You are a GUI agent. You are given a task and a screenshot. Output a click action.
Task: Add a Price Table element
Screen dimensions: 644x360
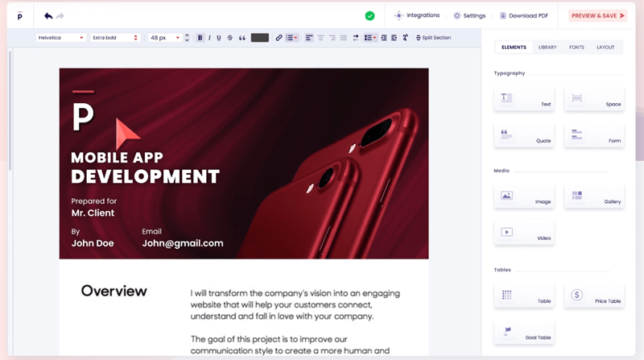(594, 296)
